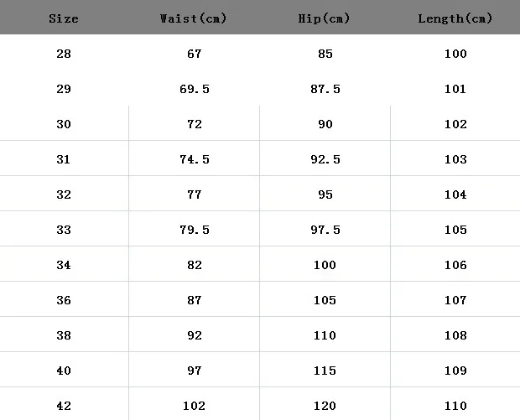
Task: Click waist value 74.5 in table
Action: click(195, 159)
